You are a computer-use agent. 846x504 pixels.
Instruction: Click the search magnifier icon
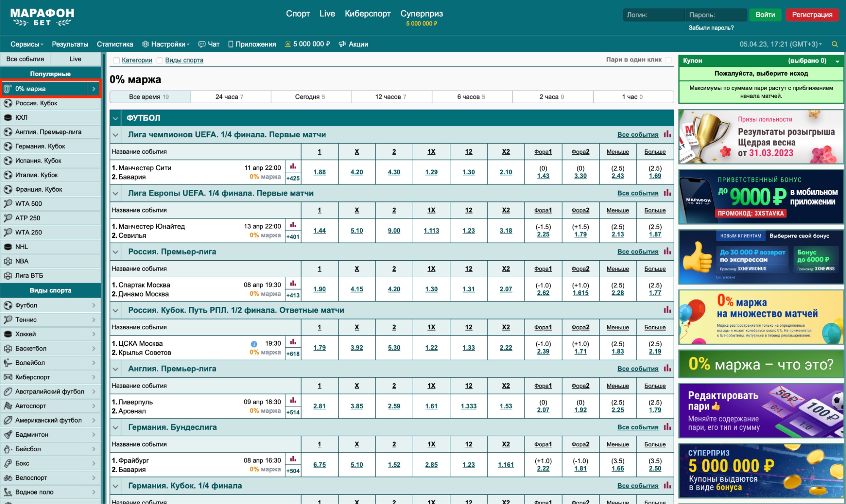pos(835,44)
